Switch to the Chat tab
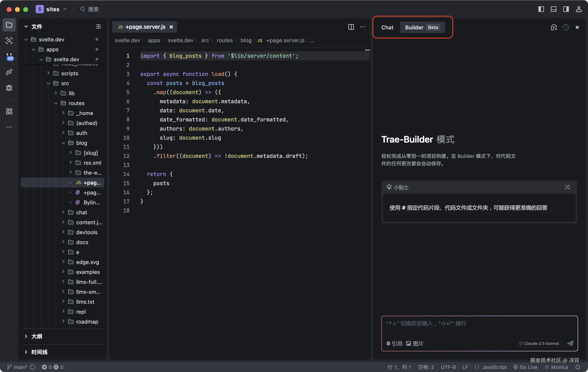The width and height of the screenshot is (588, 372). [x=387, y=27]
